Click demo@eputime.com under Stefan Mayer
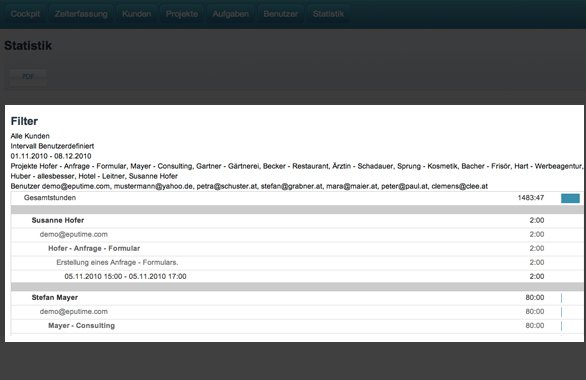 [74, 312]
